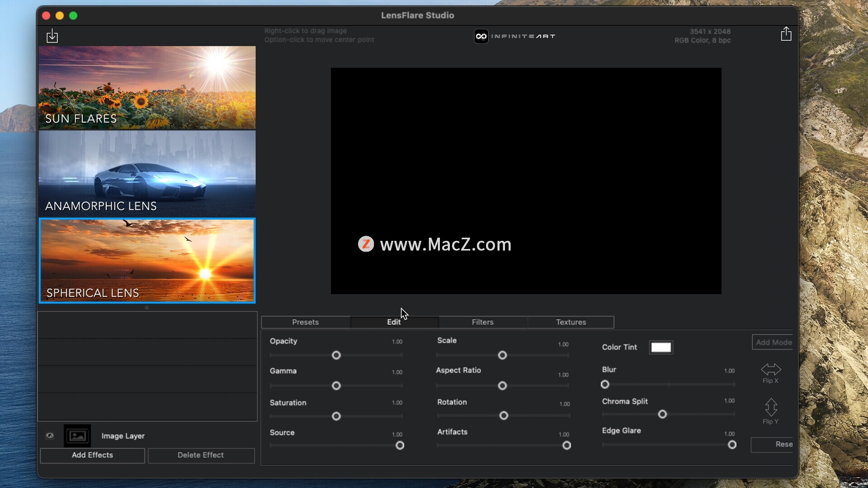The image size is (868, 488).
Task: Click the Gamma slider handle
Action: click(336, 386)
